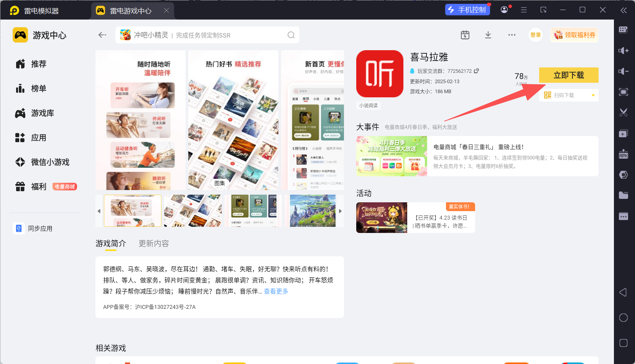Copy the player group number 772562172
Viewport: 635px width, 364px height.
[x=477, y=71]
